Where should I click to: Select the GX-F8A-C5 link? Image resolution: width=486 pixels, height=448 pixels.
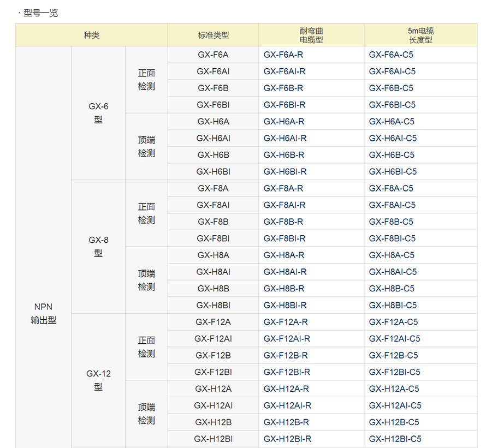(391, 188)
